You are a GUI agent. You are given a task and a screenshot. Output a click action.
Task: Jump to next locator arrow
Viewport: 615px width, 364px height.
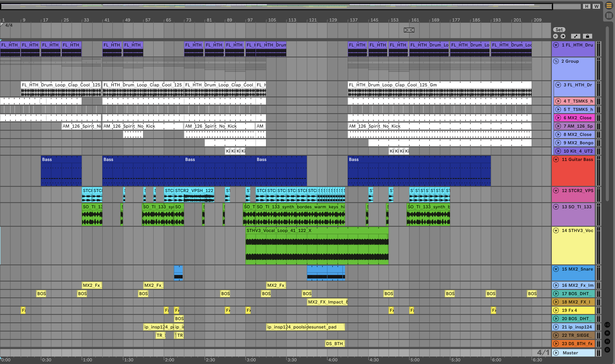pyautogui.click(x=563, y=36)
